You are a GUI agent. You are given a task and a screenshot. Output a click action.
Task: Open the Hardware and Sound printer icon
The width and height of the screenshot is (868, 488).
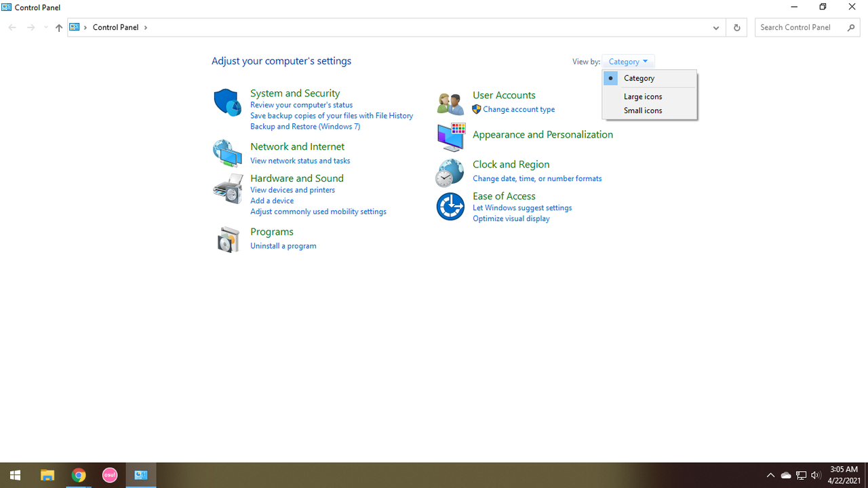click(x=228, y=188)
